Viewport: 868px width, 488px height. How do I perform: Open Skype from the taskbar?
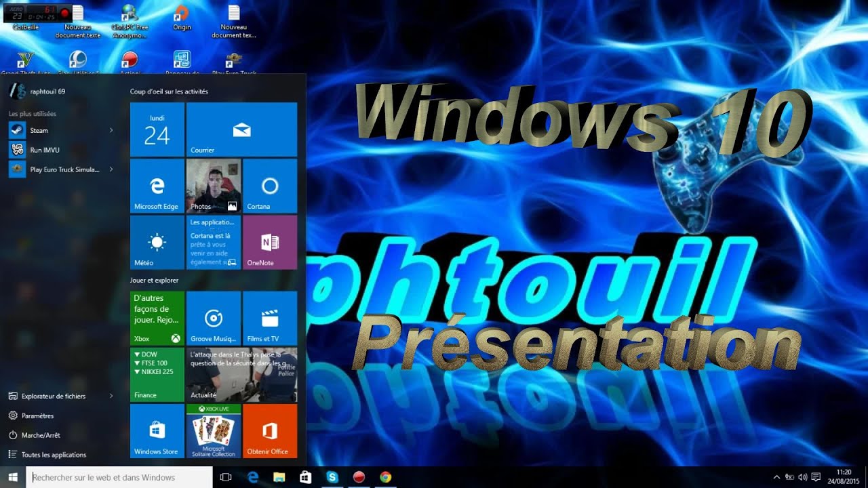(x=332, y=477)
